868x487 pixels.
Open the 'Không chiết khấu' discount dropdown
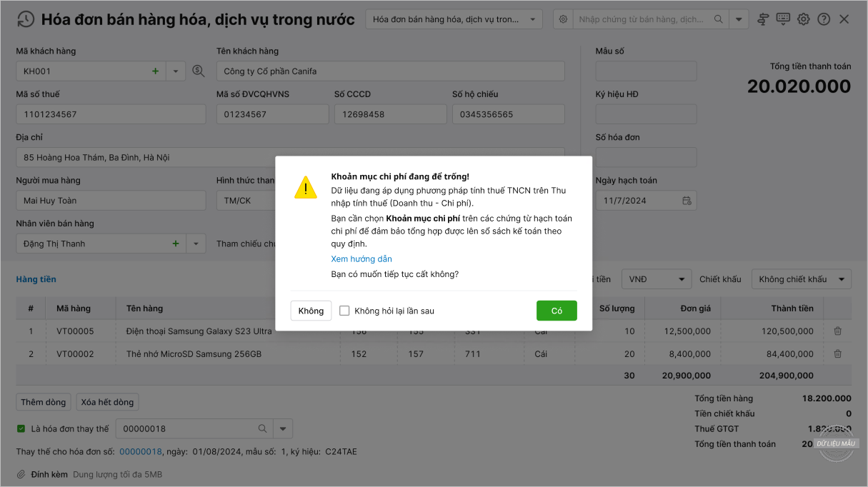(x=801, y=279)
